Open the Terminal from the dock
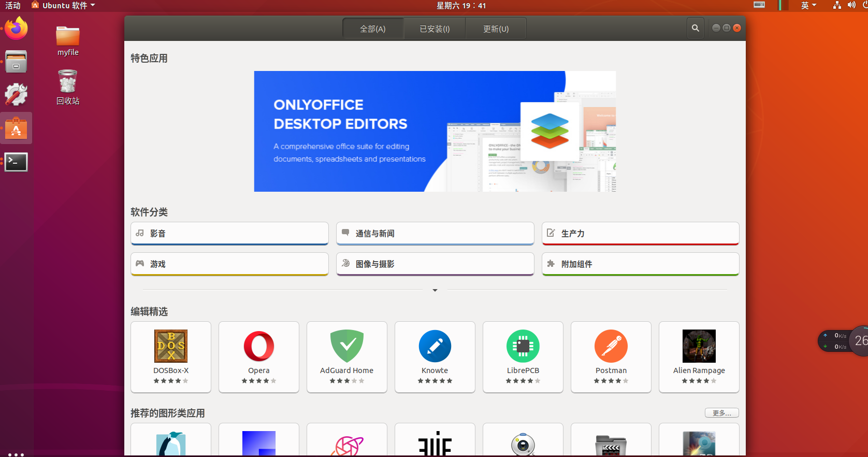 click(16, 162)
